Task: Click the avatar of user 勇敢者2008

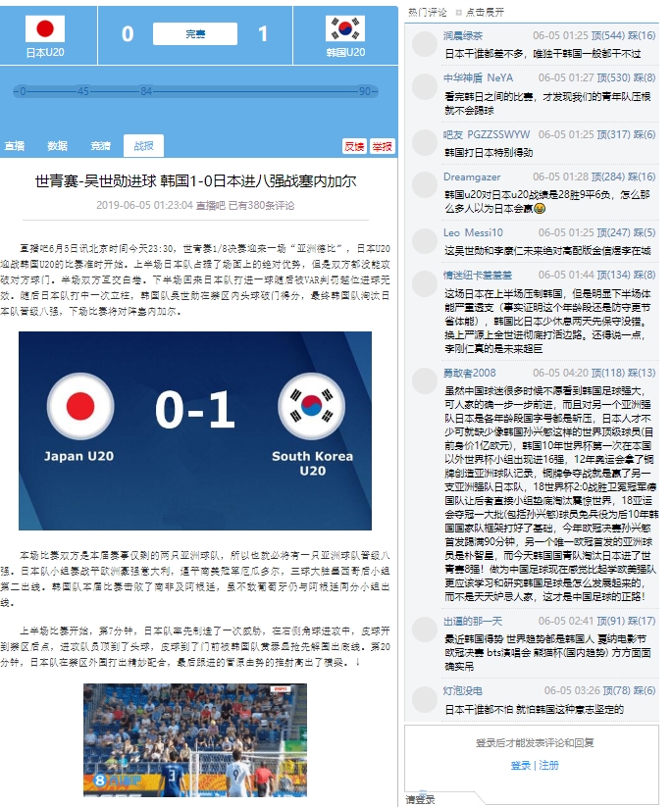Action: tap(425, 380)
